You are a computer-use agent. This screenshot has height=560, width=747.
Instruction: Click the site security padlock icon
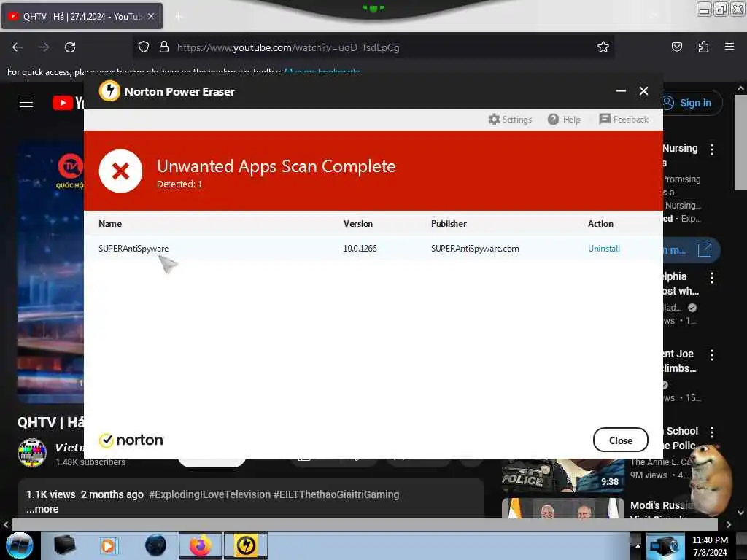(x=164, y=47)
